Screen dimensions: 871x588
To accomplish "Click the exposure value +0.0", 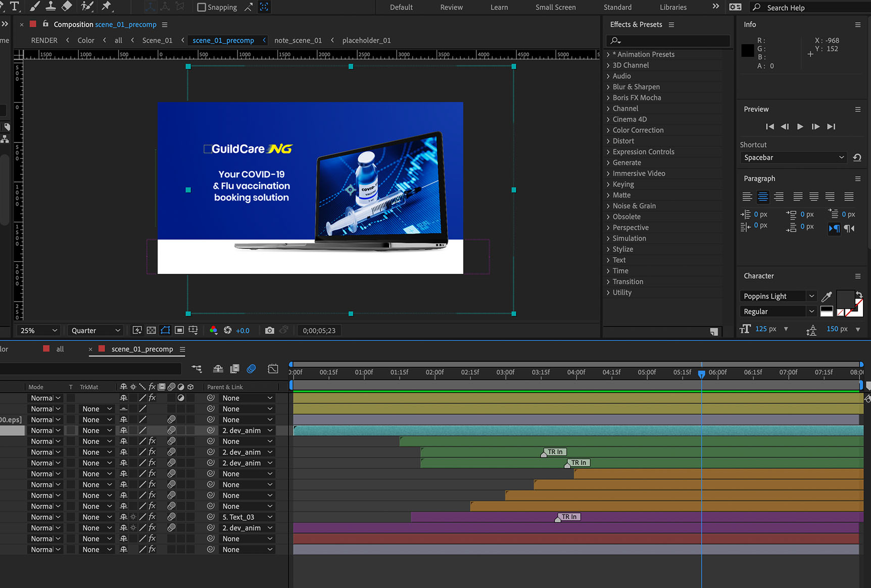I will point(243,330).
